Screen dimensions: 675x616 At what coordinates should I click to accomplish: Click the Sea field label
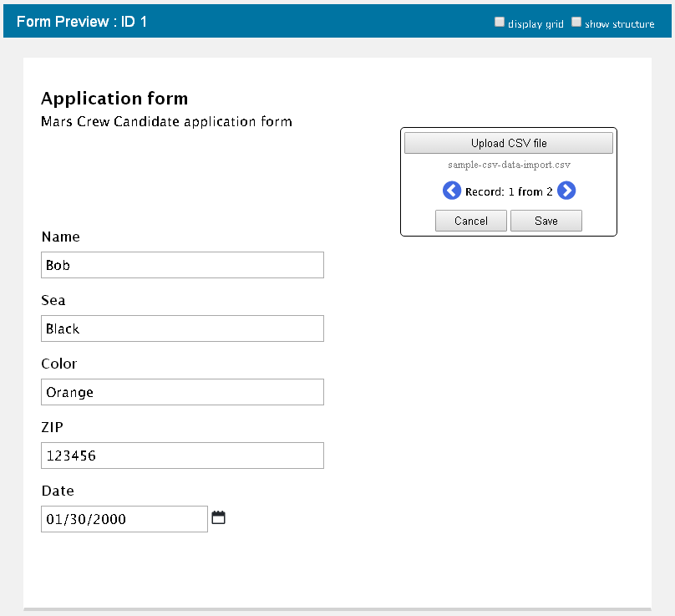[x=53, y=300]
